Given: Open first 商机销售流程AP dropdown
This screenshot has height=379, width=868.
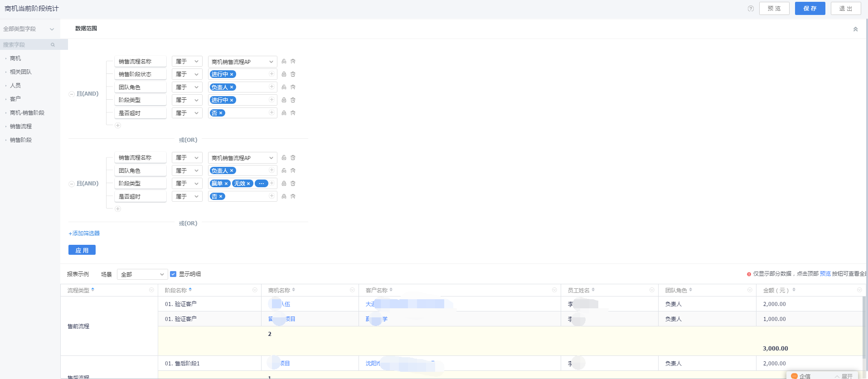Looking at the screenshot, I should point(242,62).
